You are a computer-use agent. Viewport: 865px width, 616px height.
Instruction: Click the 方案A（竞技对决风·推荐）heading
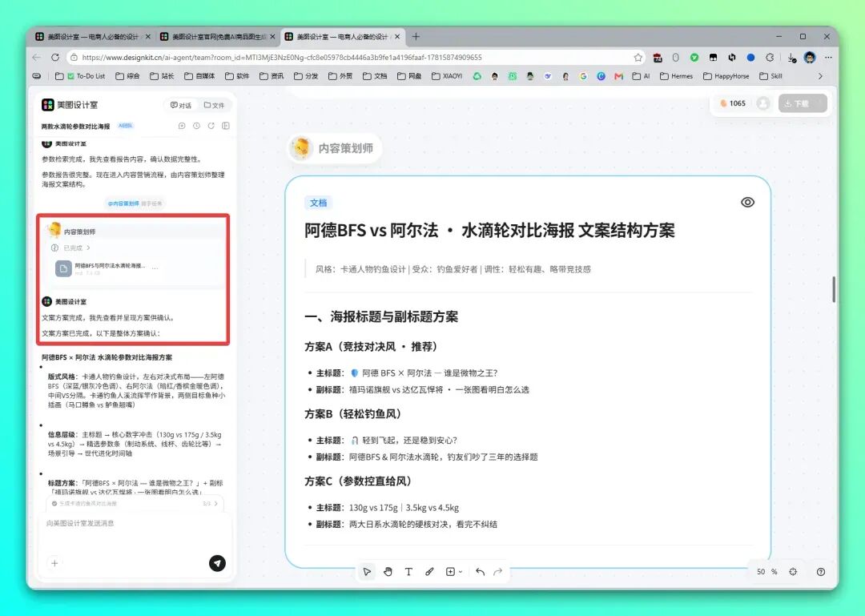pyautogui.click(x=371, y=347)
